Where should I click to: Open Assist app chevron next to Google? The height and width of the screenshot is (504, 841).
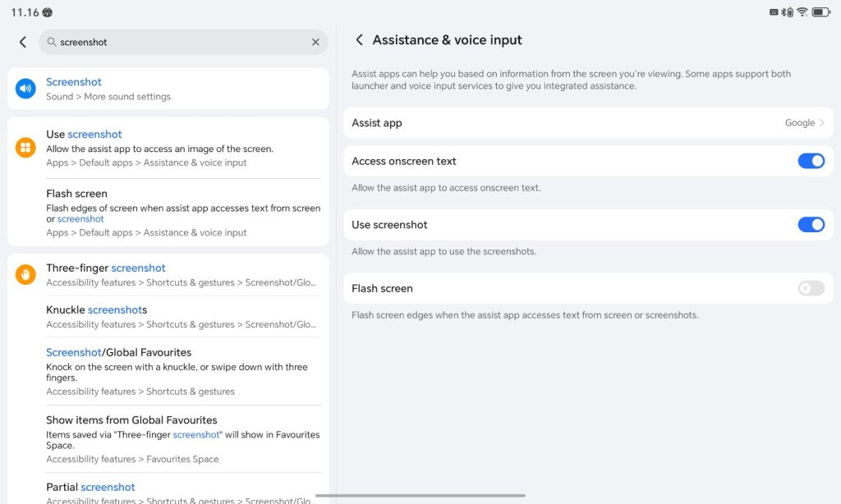coord(822,123)
